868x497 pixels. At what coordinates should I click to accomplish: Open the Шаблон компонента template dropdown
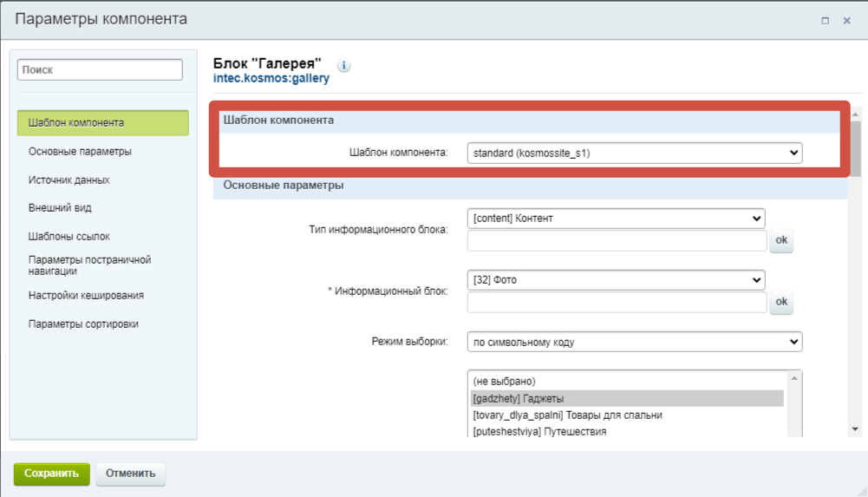[635, 153]
